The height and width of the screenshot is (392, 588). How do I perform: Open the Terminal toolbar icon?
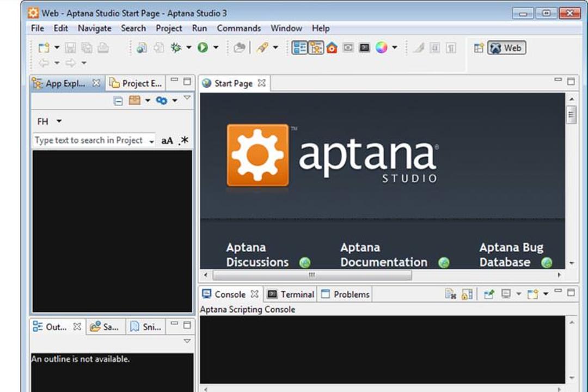364,48
